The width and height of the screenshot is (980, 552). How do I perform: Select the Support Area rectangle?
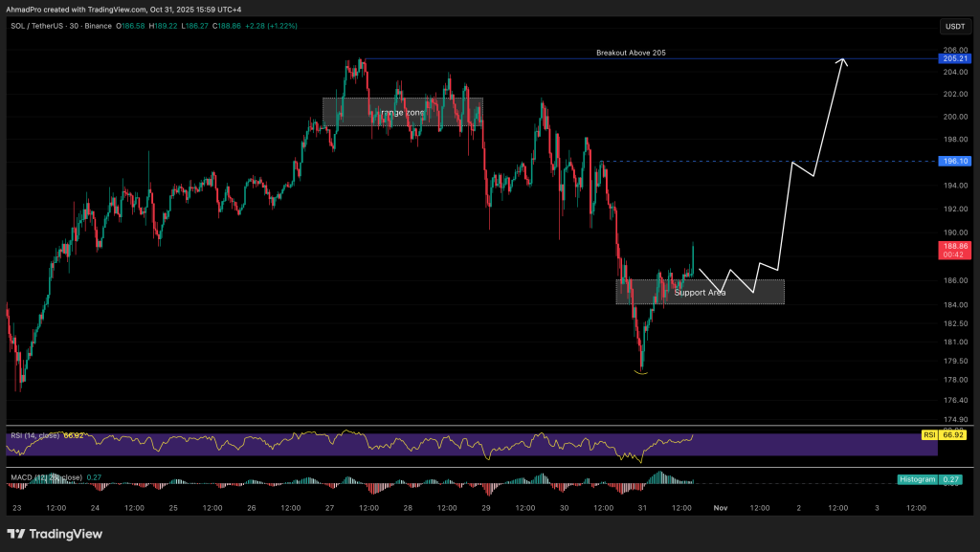(700, 292)
